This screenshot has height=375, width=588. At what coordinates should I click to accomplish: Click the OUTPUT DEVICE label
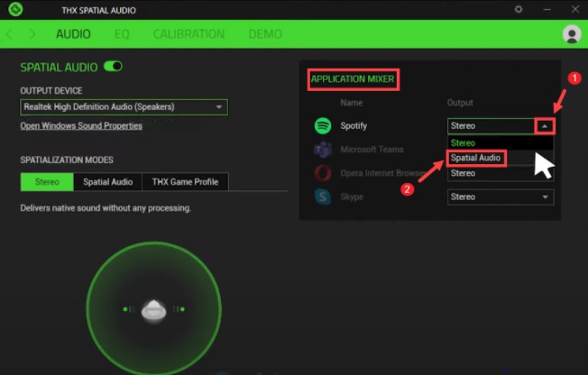pos(51,91)
